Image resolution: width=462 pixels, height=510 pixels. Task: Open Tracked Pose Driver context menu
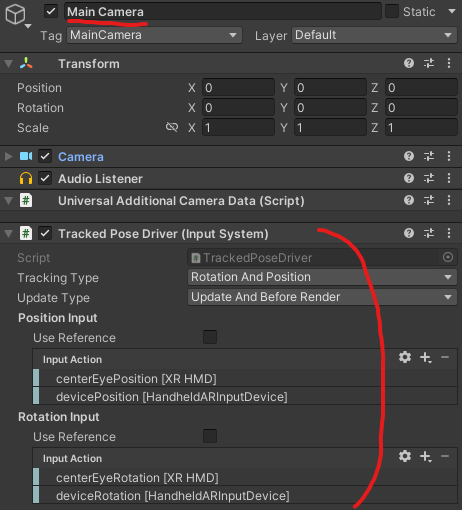(x=449, y=233)
